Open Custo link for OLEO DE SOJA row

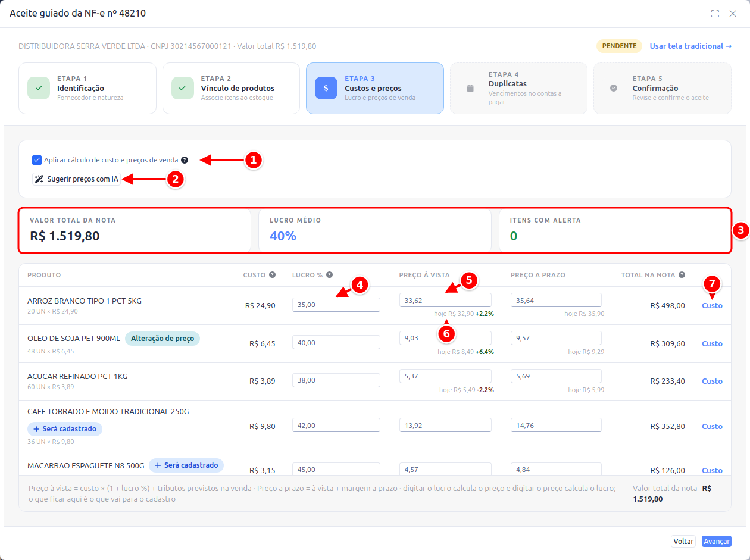click(712, 343)
